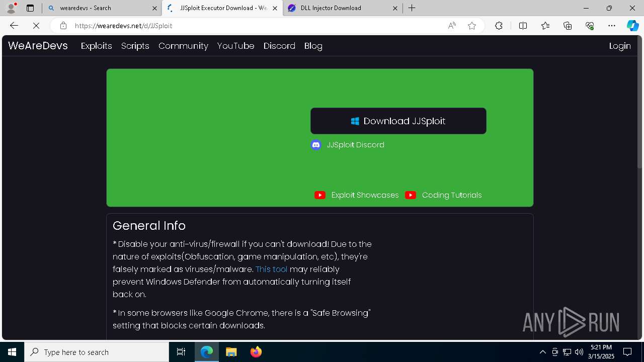This screenshot has height=362, width=644.
Task: Open Settings and more ellipsis menu
Action: pos(612,26)
